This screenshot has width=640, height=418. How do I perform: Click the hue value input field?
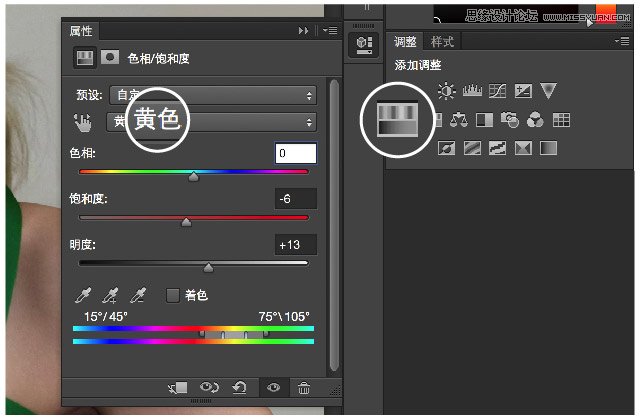click(x=296, y=153)
